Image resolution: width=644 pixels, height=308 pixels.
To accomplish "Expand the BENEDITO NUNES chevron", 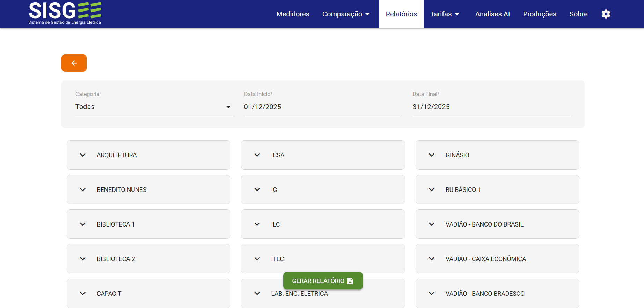I will tap(83, 189).
